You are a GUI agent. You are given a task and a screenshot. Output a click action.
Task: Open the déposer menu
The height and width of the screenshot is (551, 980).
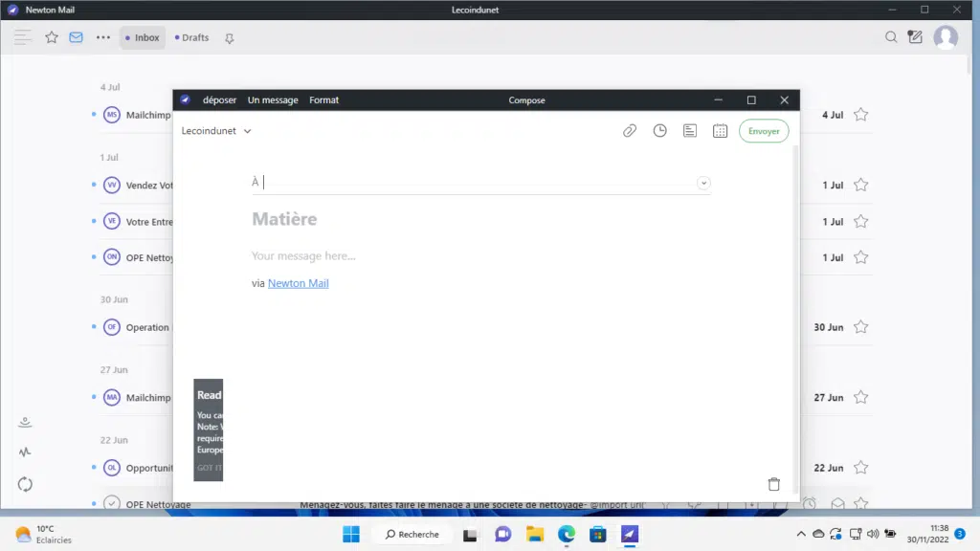pos(219,99)
